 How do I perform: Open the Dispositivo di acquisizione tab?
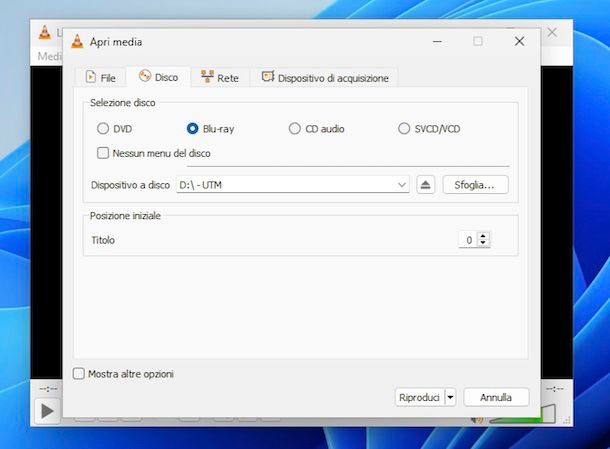pyautogui.click(x=326, y=77)
